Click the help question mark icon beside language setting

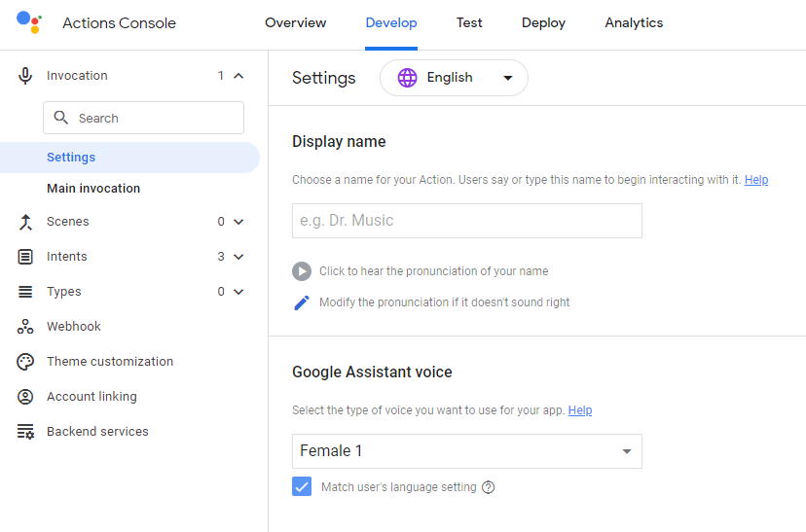(489, 487)
